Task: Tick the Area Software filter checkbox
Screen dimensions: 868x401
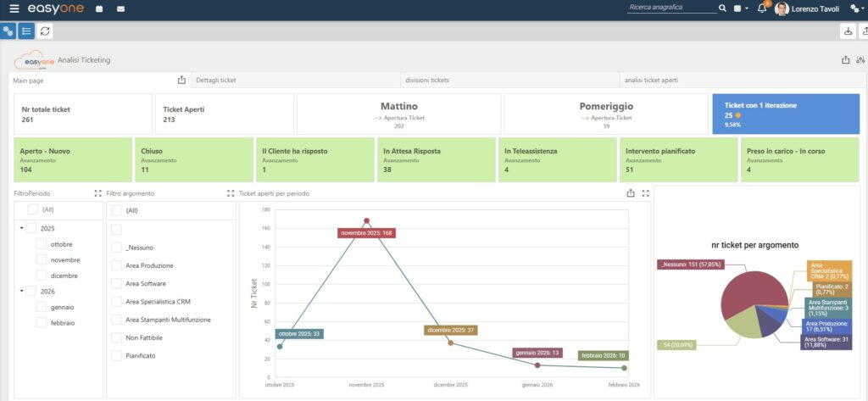Action: [x=117, y=283]
